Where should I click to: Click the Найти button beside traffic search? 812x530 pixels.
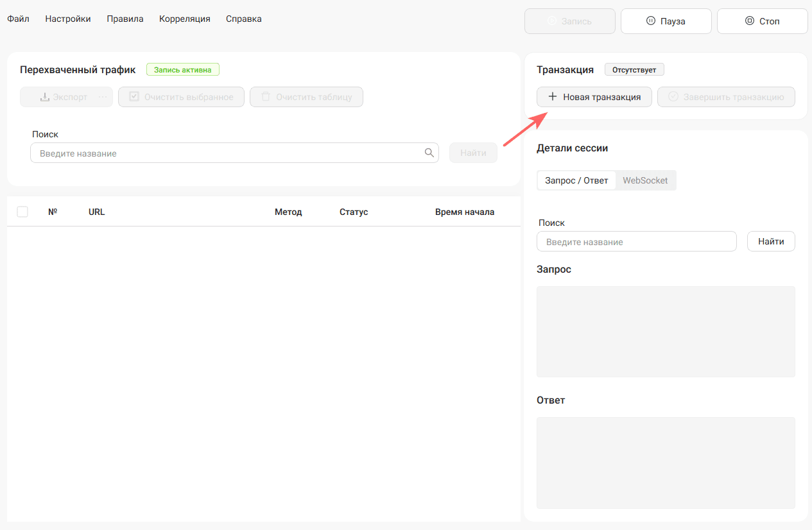point(474,153)
